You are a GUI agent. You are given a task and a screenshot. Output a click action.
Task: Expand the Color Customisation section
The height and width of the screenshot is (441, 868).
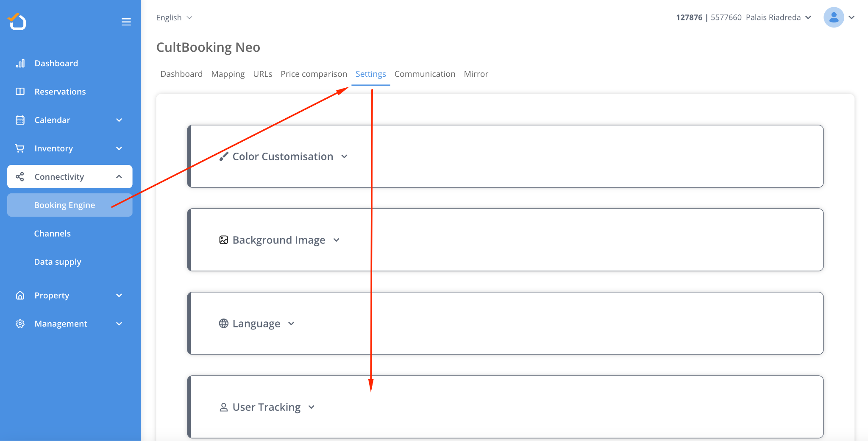(x=283, y=156)
